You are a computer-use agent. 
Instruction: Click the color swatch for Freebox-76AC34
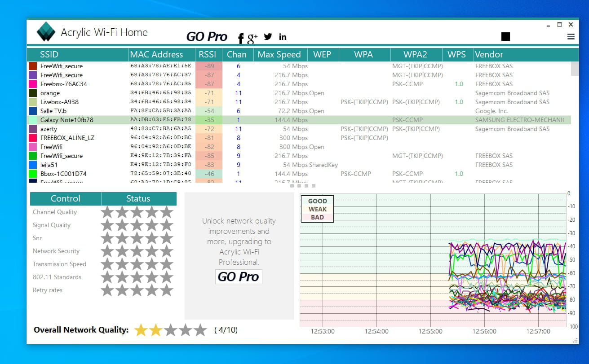click(x=33, y=84)
